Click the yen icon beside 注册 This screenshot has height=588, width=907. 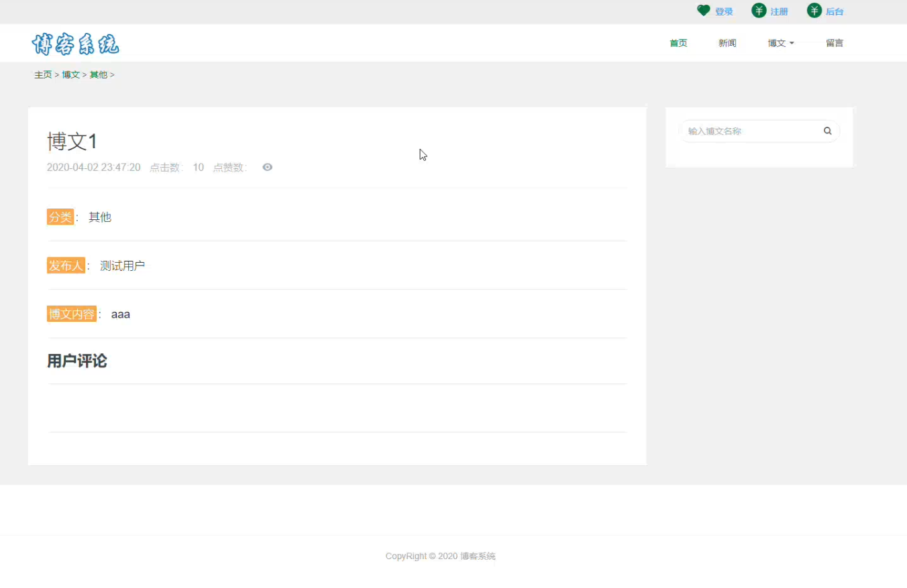[759, 11]
